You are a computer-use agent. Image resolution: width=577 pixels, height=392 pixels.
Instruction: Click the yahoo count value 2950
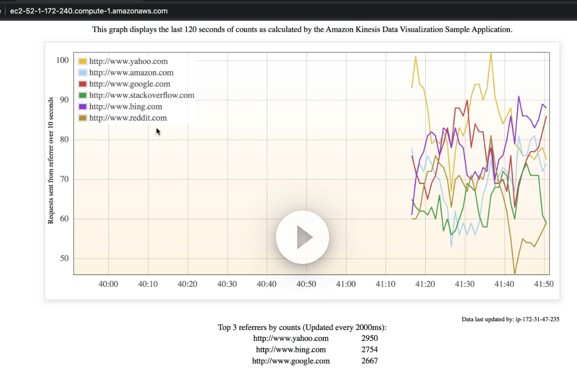369,338
